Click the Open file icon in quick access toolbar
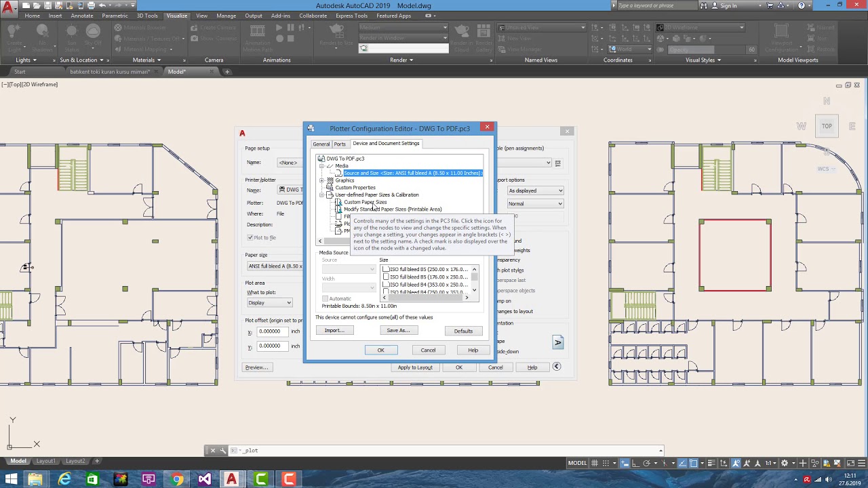This screenshot has width=868, height=488. coord(37,5)
